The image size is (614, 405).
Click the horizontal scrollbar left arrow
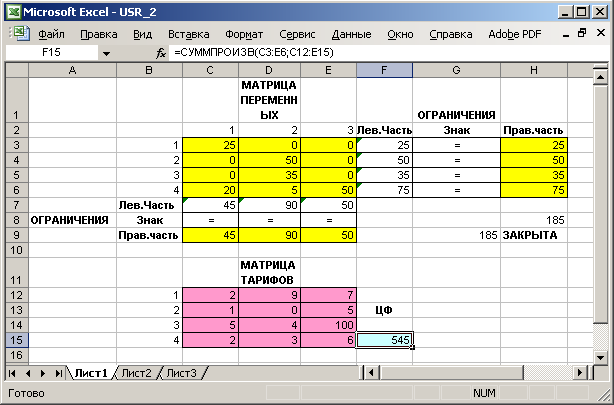371,372
